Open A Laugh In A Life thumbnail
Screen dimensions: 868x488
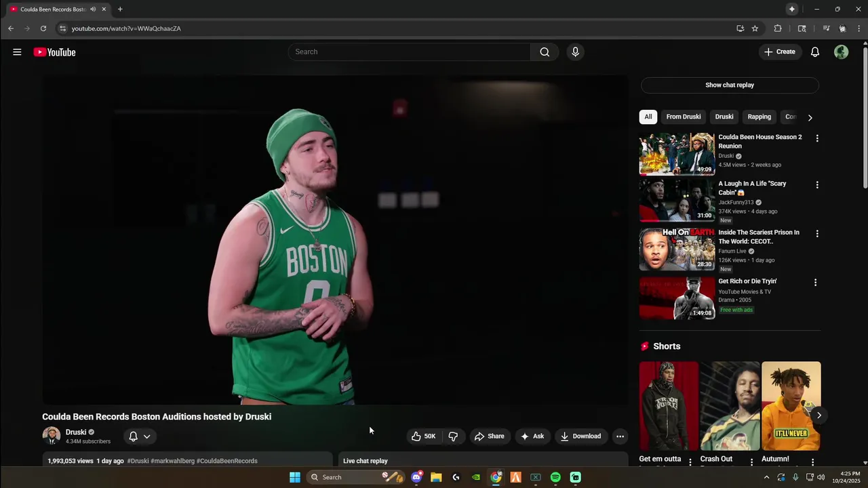677,201
